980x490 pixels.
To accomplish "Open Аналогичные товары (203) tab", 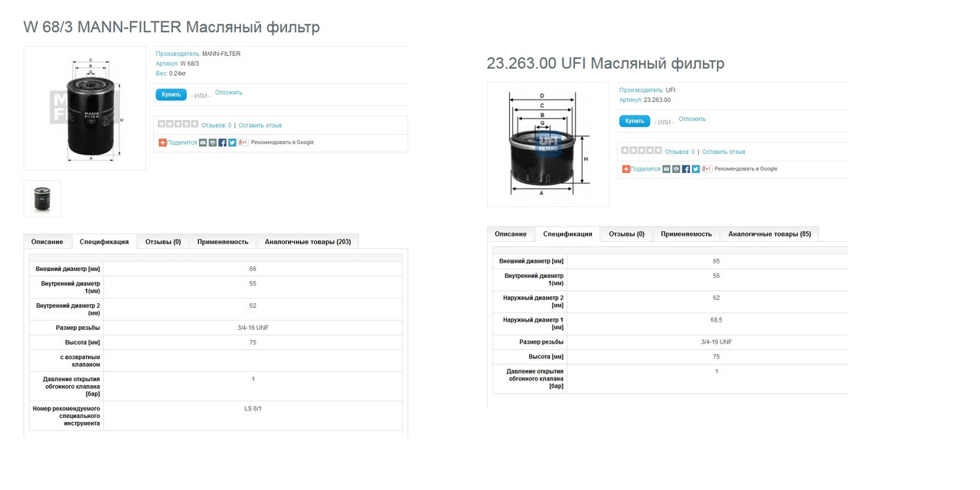I will click(x=308, y=242).
